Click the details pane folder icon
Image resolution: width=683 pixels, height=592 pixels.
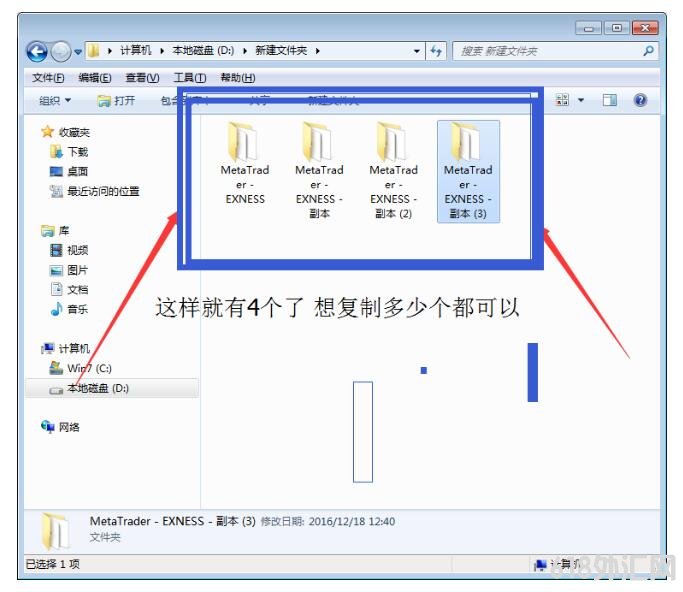click(x=55, y=530)
